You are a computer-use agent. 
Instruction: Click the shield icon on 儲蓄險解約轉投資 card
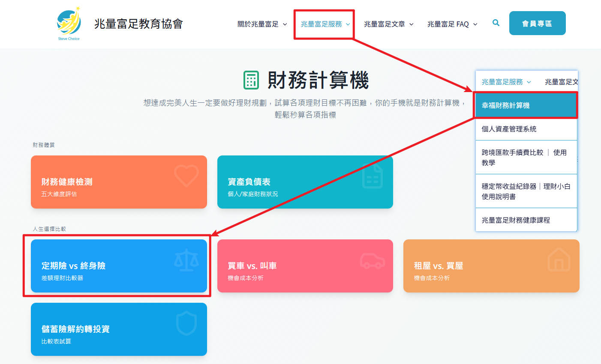point(186,323)
